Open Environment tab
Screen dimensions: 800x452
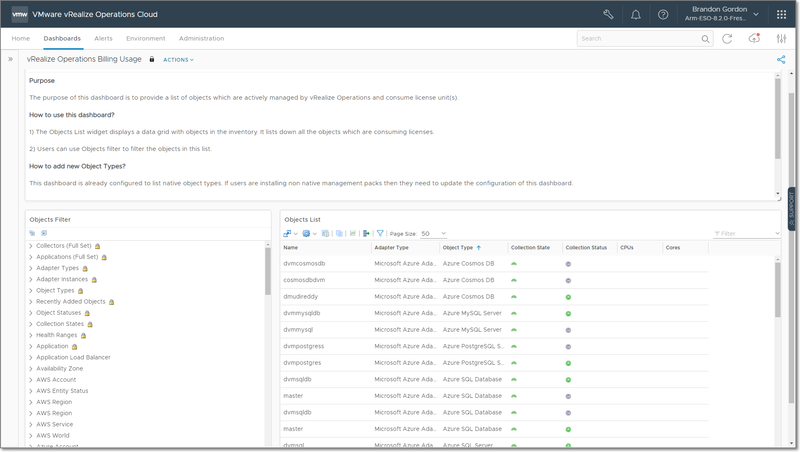[146, 38]
